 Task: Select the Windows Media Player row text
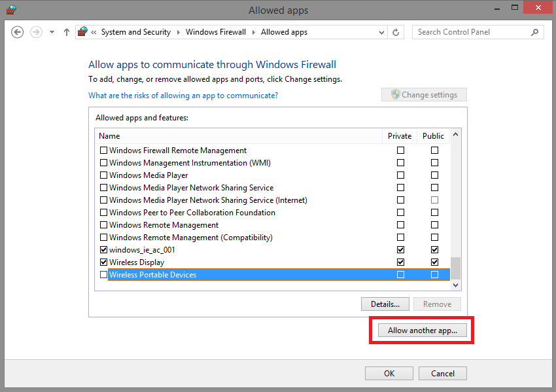click(x=148, y=175)
